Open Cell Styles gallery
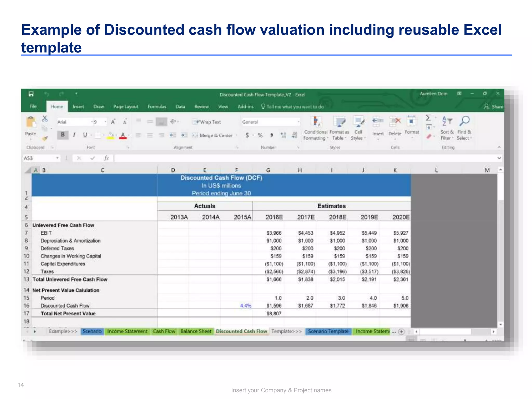 (x=358, y=128)
